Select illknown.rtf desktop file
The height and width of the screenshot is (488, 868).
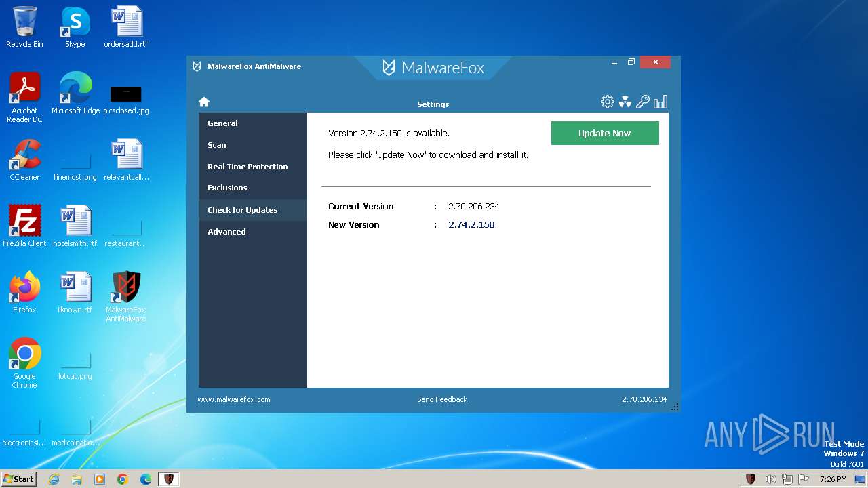75,293
